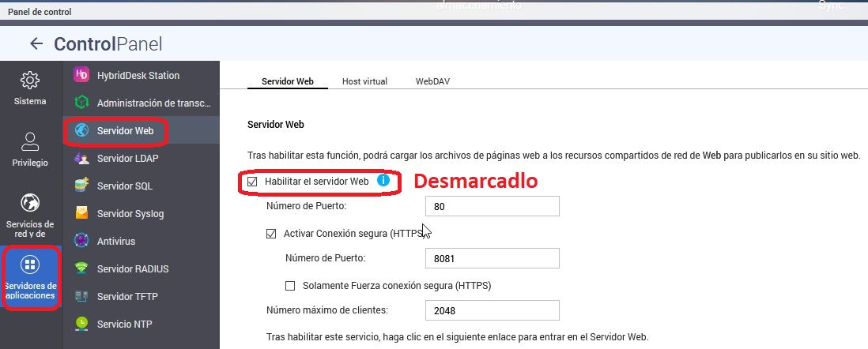Click the port number 80 field

coord(492,207)
